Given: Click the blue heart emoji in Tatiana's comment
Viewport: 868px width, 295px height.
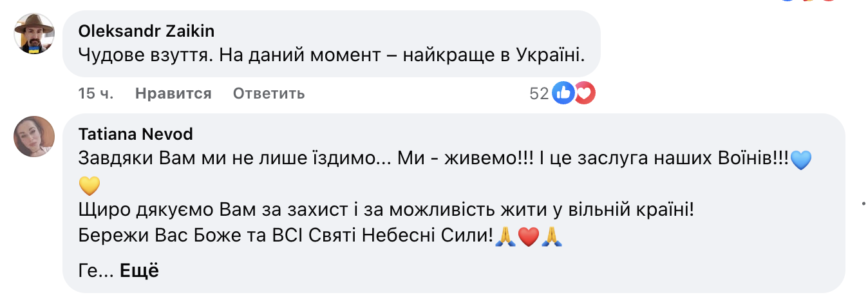Looking at the screenshot, I should [x=800, y=160].
